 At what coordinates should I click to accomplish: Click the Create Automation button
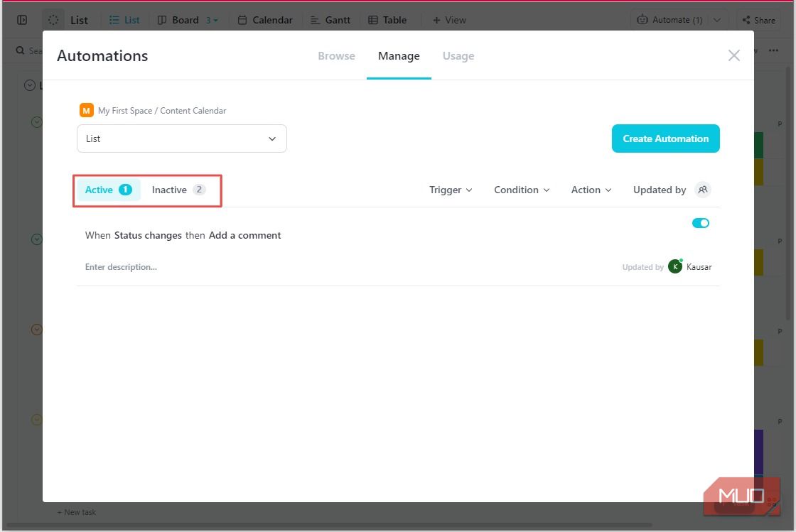(665, 139)
